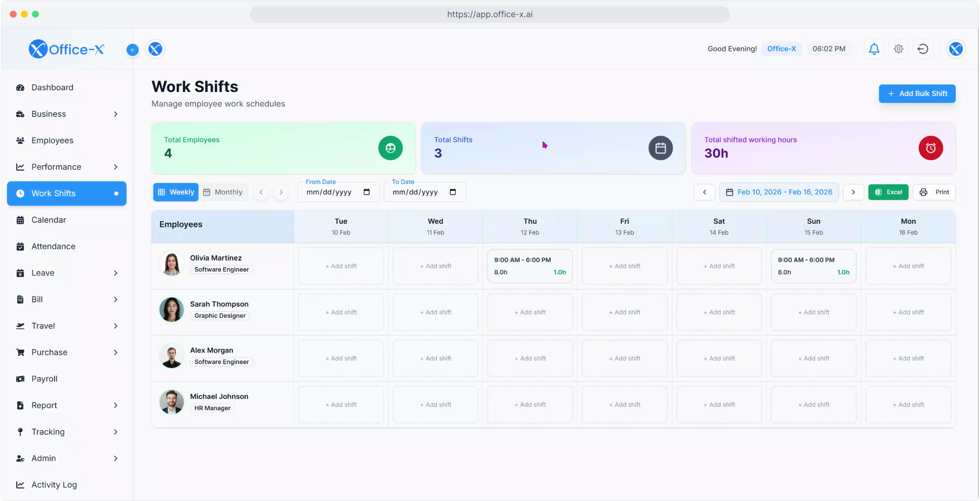Add shift for Sarah Thompson on Tuesday
Screen dimensions: 980x501
[x=341, y=312]
